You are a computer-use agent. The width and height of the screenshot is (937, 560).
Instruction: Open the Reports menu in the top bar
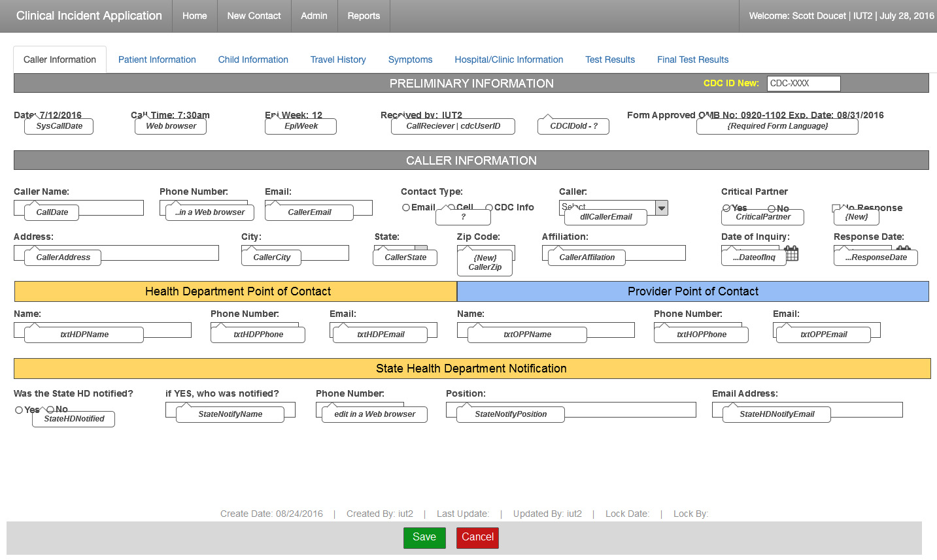pyautogui.click(x=364, y=16)
